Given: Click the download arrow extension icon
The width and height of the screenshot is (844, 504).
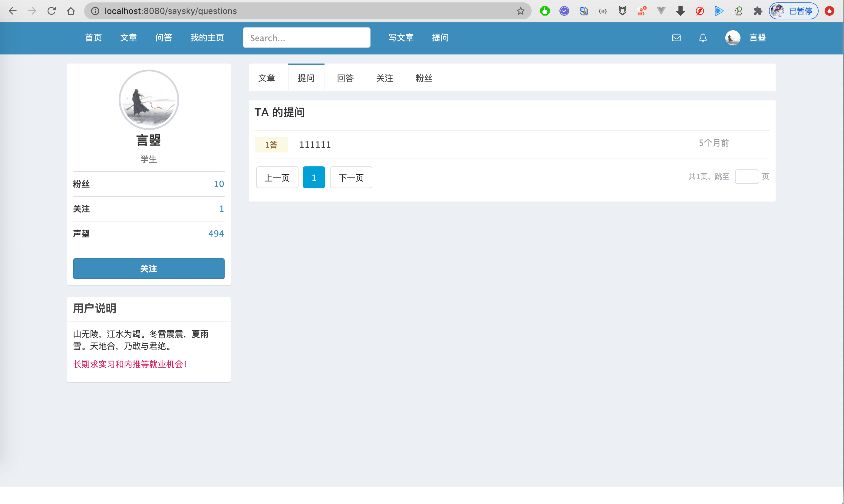Looking at the screenshot, I should tap(681, 11).
